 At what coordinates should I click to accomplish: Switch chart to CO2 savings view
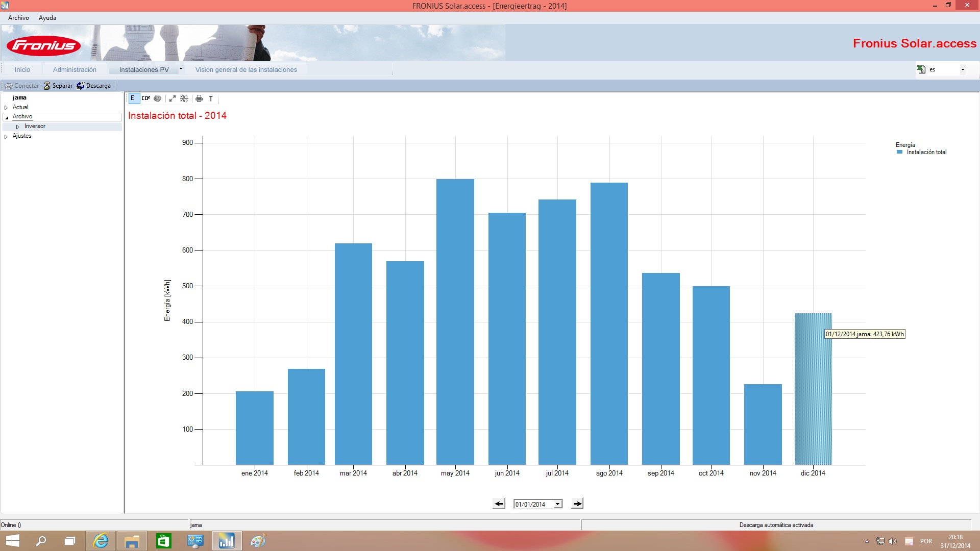146,98
